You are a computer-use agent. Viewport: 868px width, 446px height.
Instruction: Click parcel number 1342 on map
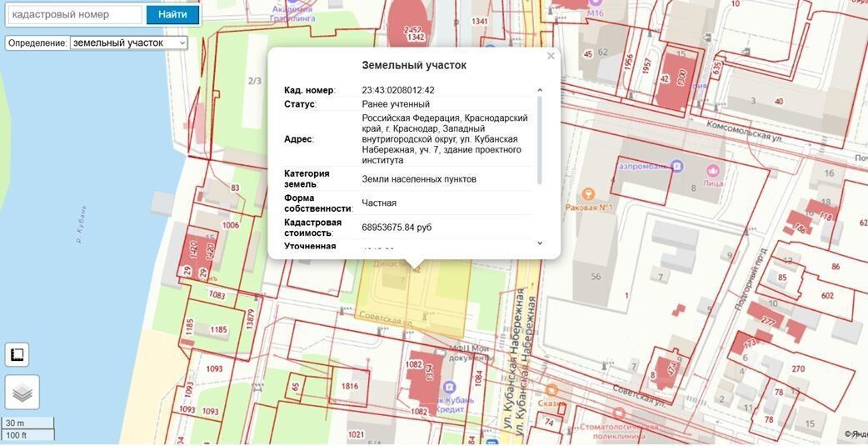[415, 38]
